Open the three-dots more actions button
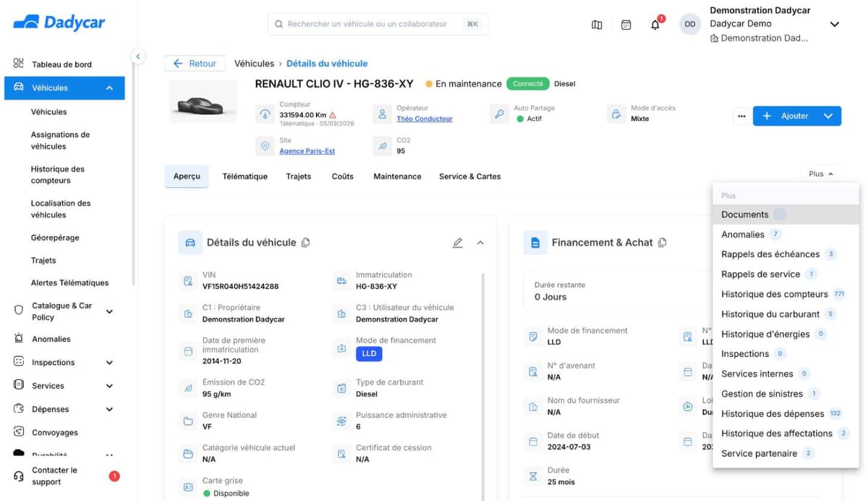Screen dimensions: 868x501 tap(741, 116)
